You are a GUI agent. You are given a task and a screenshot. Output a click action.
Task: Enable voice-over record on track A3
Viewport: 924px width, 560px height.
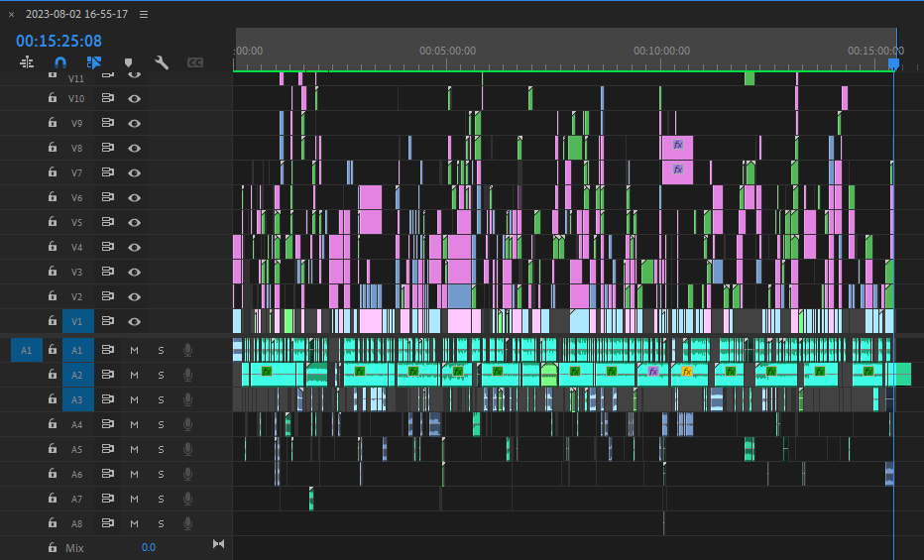click(x=187, y=399)
